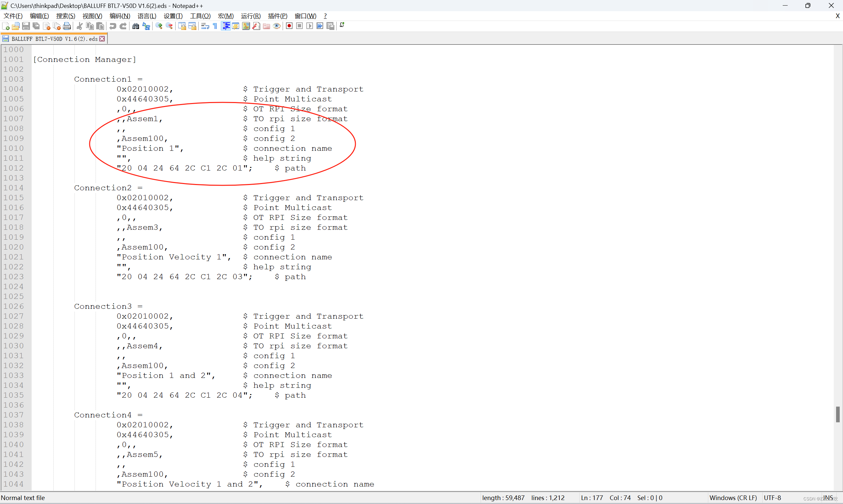Toggle show all characters pilcrow icon

pyautogui.click(x=215, y=26)
